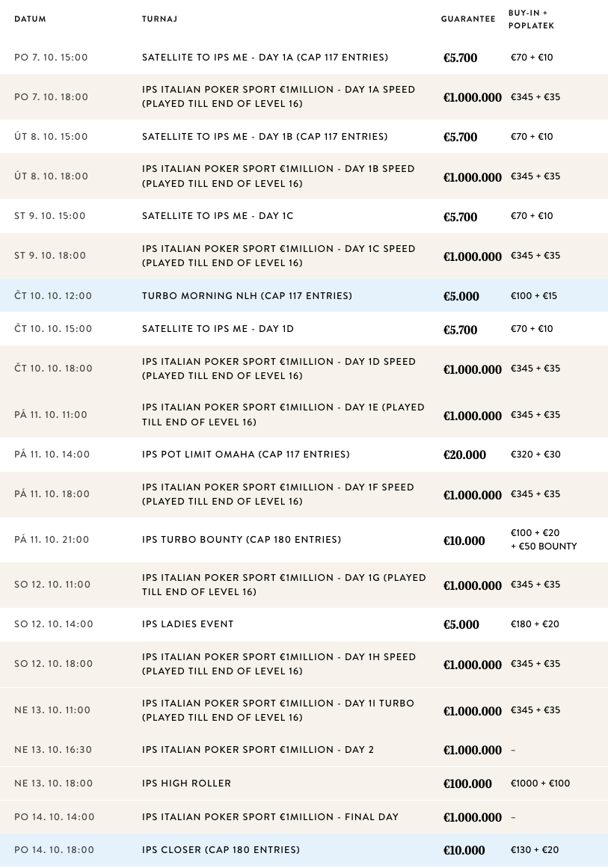
Task: Click the TURNAJ column header
Action: coord(159,19)
